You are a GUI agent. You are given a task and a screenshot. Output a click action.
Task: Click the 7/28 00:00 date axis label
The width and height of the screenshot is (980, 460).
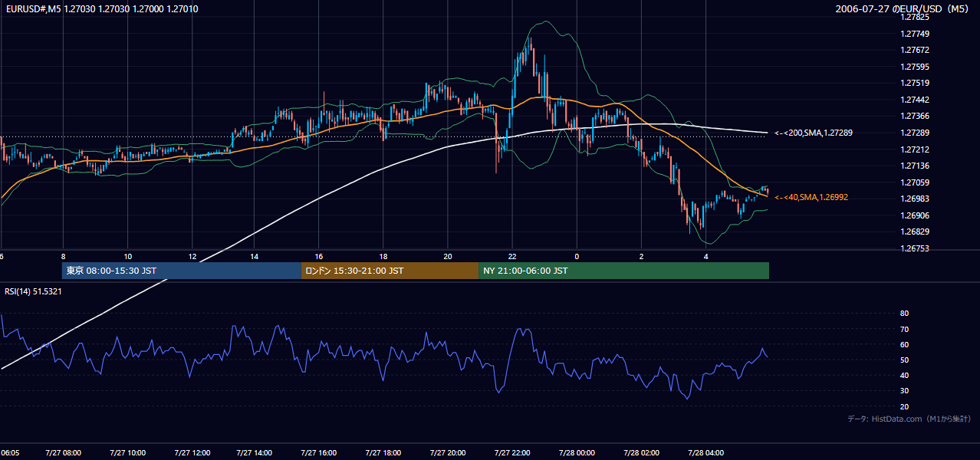[576, 453]
